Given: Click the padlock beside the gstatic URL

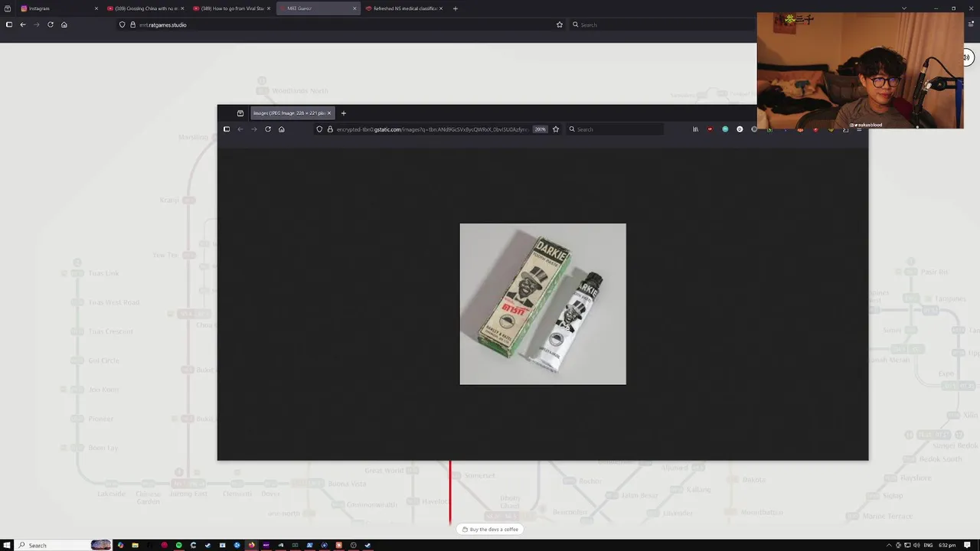Looking at the screenshot, I should pos(330,129).
